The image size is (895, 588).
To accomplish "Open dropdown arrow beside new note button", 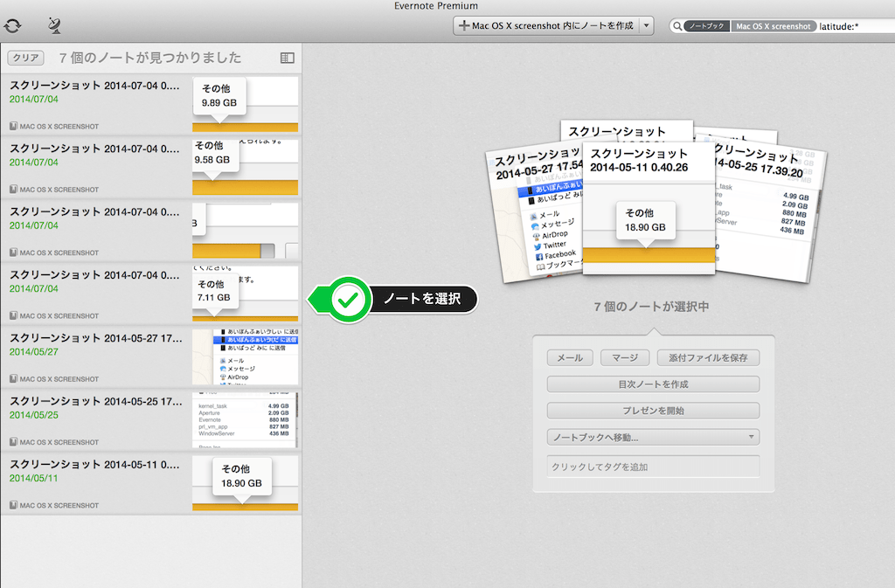I will point(647,25).
